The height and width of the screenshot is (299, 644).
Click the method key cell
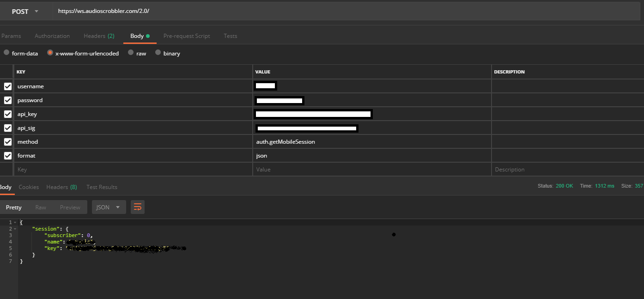133,142
